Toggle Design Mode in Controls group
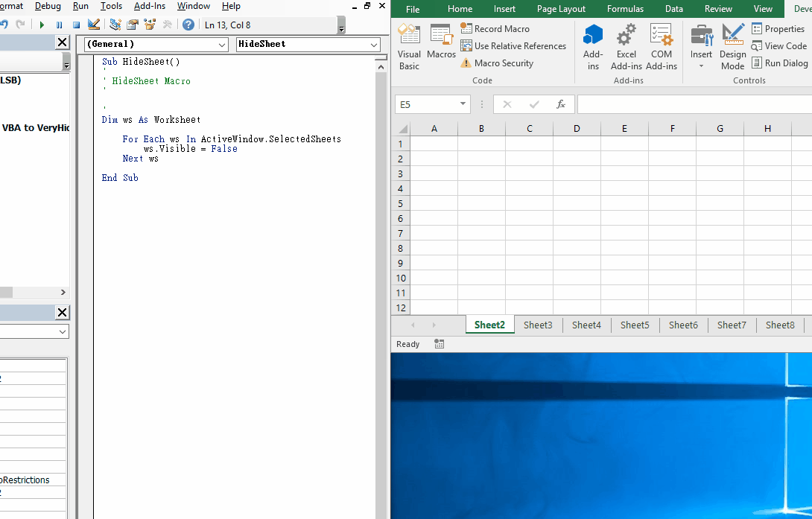 coord(733,47)
